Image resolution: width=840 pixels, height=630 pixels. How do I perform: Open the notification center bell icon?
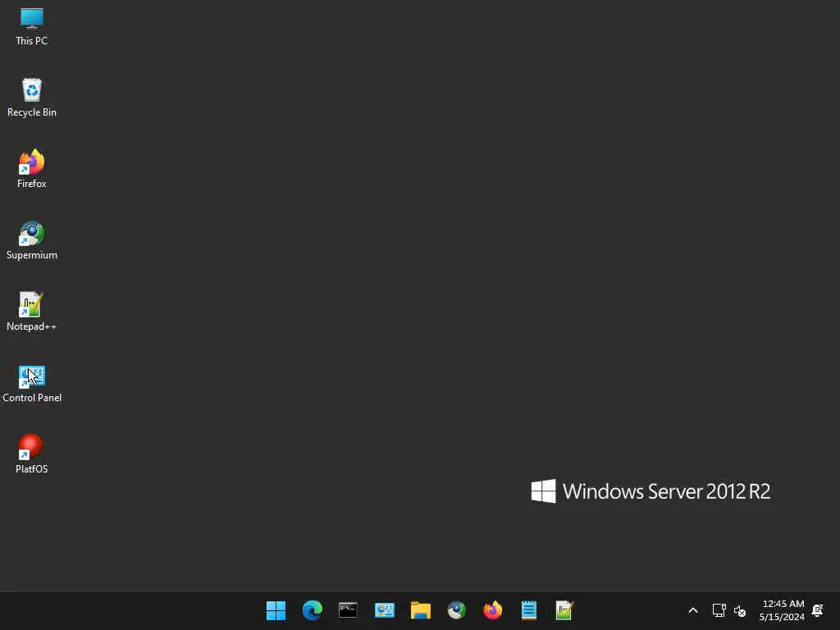click(818, 610)
